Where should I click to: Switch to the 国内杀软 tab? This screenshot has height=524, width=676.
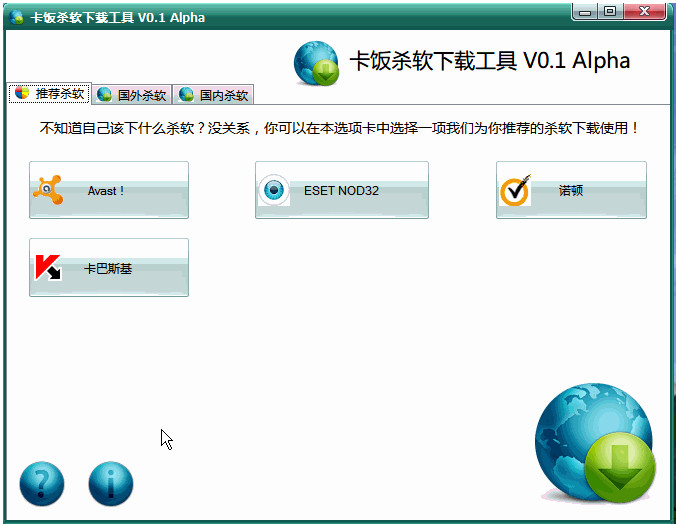coord(213,94)
